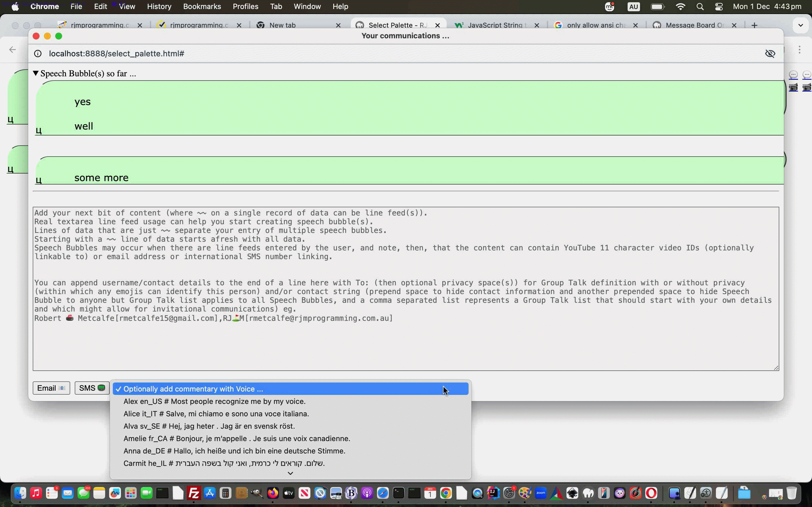Viewport: 812px width, 507px height.
Task: Click the Spotlight search icon in menu bar
Action: point(700,7)
